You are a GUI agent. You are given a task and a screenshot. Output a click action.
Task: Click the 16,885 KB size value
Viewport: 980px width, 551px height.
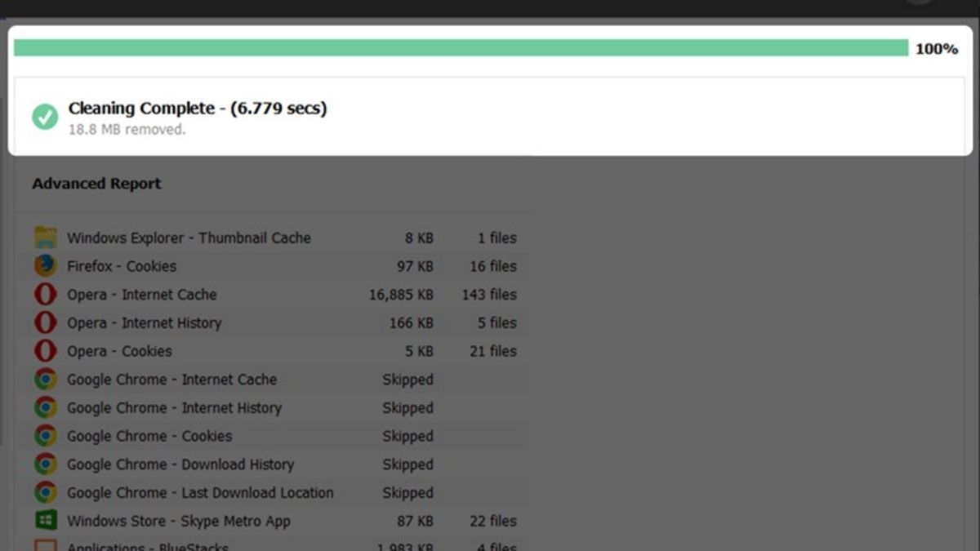(401, 295)
